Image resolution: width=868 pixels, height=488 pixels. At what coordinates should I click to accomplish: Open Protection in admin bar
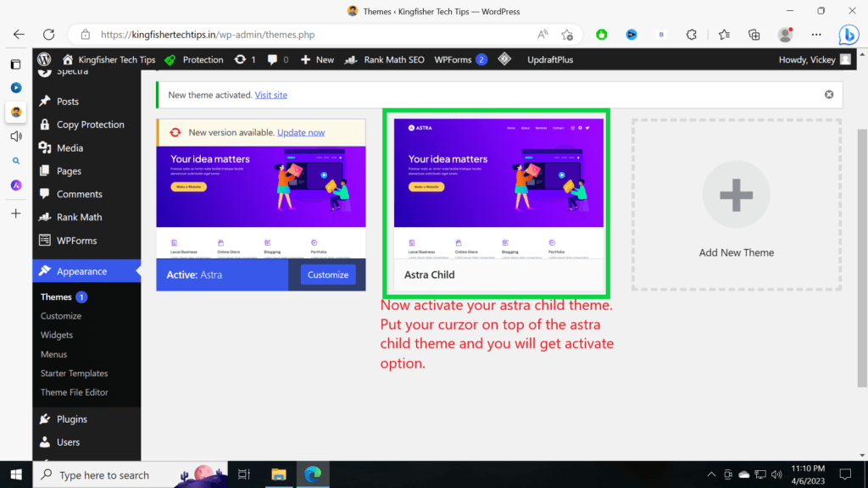tap(194, 59)
